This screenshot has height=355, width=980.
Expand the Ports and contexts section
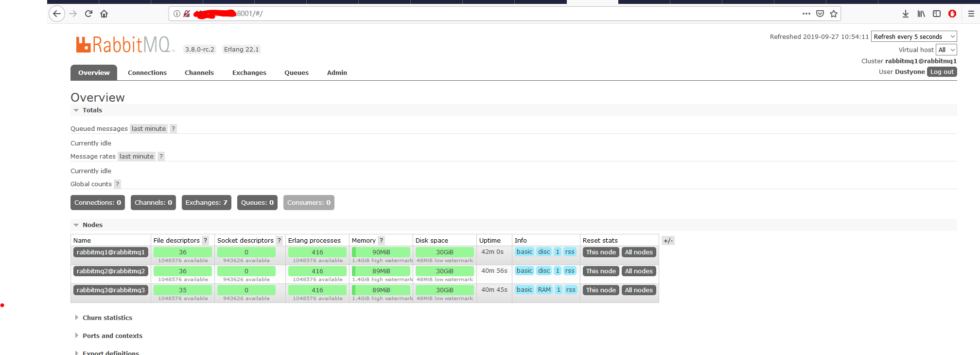[x=112, y=336]
